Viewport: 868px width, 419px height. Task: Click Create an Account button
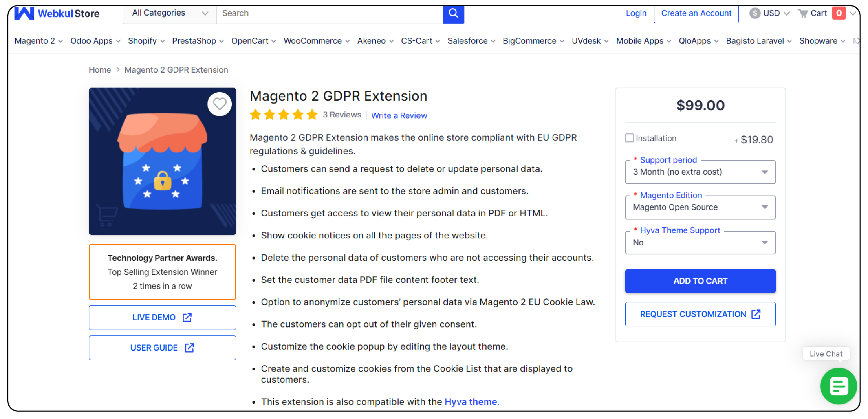[696, 13]
